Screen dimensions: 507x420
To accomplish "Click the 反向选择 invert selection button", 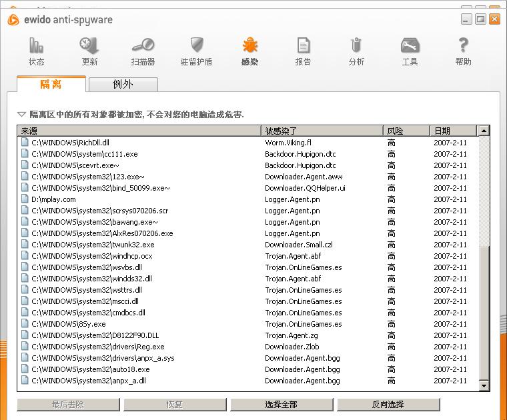I will click(388, 405).
